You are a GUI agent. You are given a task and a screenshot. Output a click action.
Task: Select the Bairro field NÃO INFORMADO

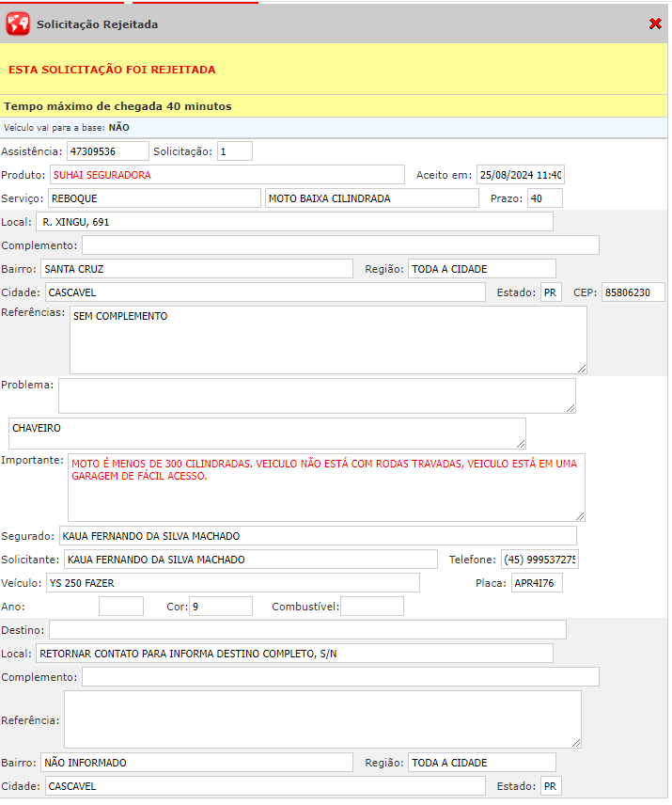point(197,763)
